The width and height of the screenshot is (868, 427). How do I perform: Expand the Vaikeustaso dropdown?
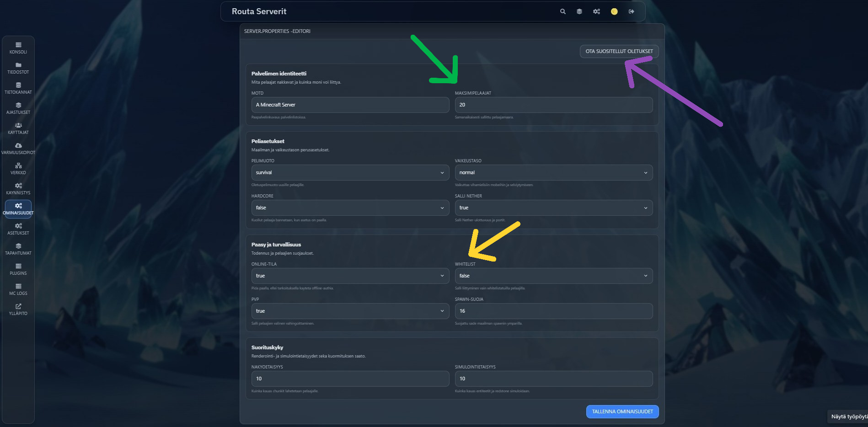point(553,173)
